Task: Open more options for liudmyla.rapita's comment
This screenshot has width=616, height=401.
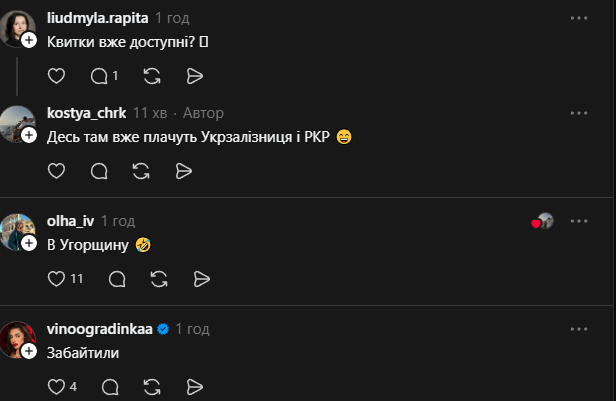Action: pos(578,19)
